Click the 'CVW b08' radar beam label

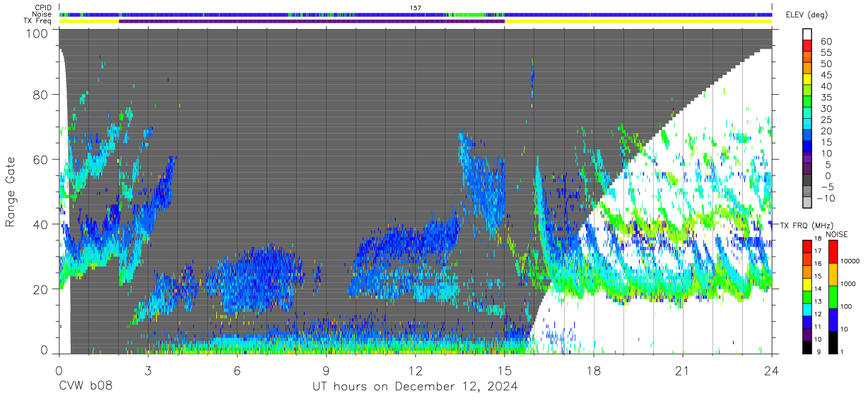pyautogui.click(x=85, y=386)
